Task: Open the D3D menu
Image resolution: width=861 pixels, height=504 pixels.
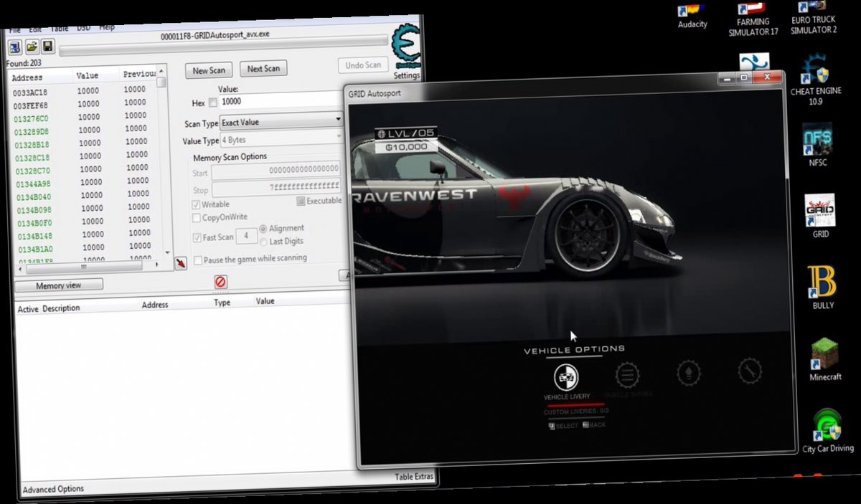Action: tap(83, 28)
